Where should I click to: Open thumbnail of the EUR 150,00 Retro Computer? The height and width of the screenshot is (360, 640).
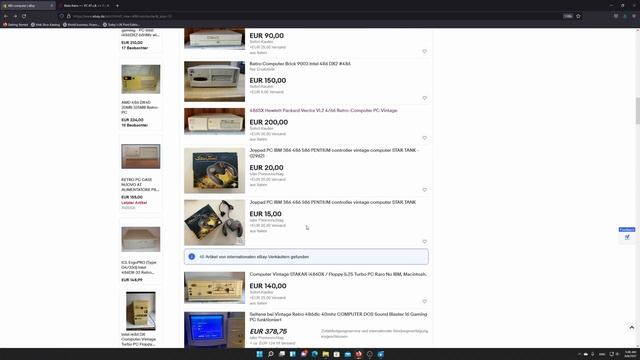coord(214,81)
